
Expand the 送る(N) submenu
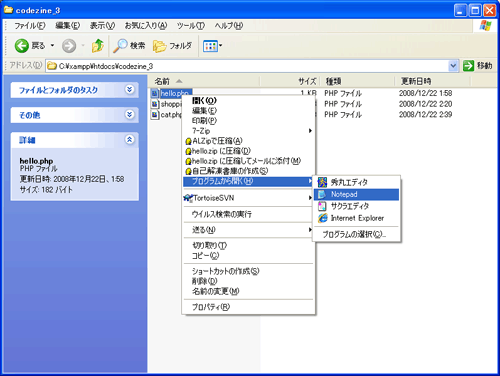pyautogui.click(x=249, y=230)
